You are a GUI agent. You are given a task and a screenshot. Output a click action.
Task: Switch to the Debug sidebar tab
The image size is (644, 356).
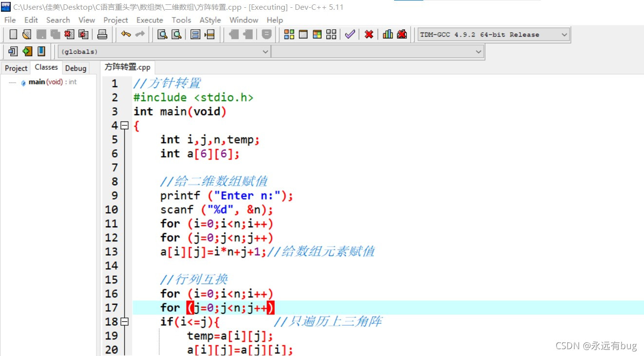tap(76, 68)
